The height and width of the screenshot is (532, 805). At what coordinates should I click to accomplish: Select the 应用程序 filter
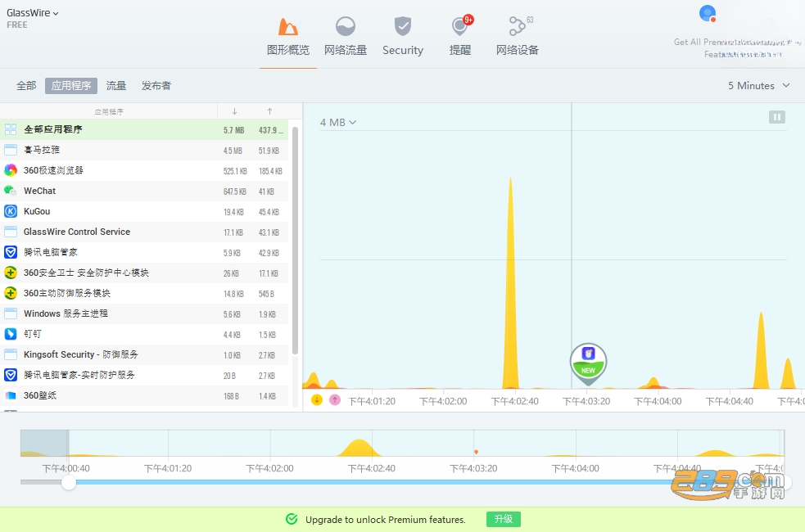click(71, 86)
